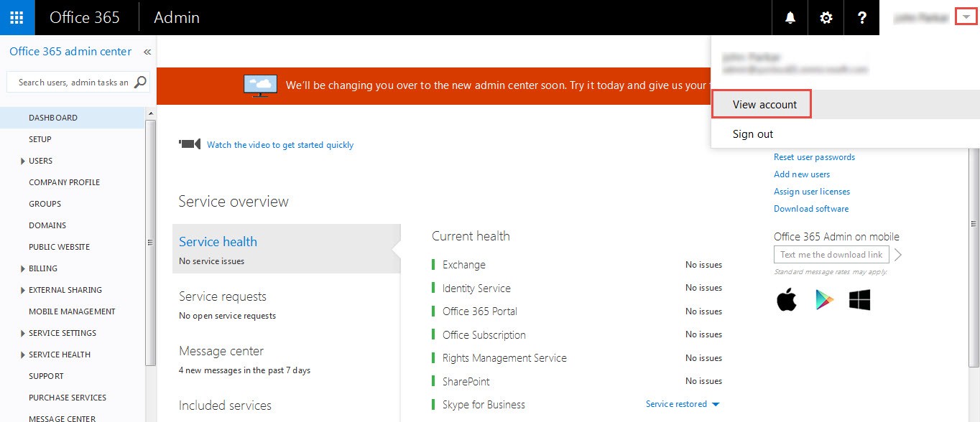
Task: Click the search magnifier icon
Action: point(140,83)
